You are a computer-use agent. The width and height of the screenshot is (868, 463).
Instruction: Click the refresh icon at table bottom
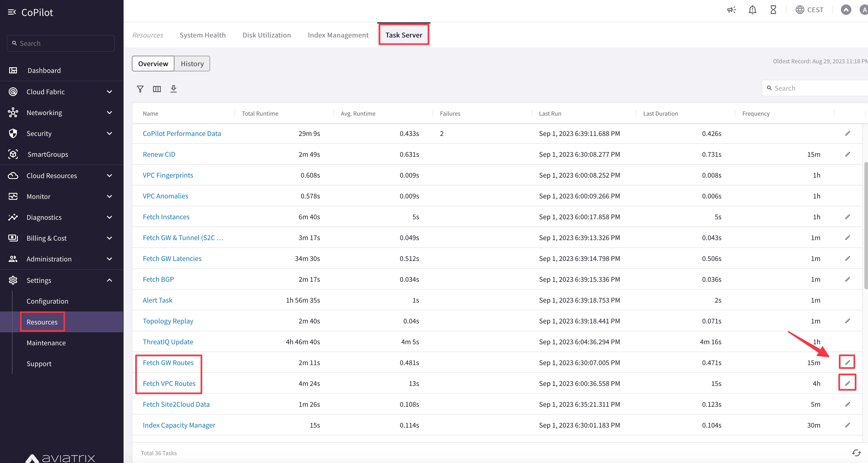click(x=856, y=453)
